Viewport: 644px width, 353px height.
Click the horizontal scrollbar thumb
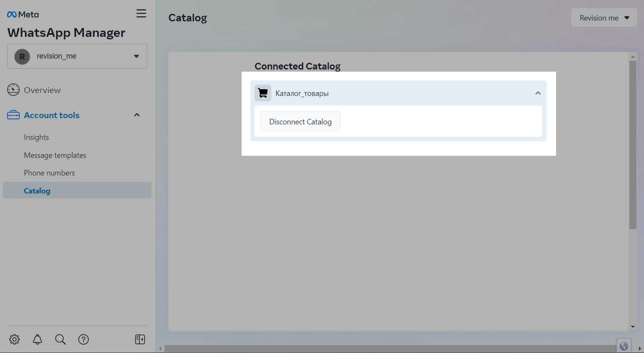390,348
